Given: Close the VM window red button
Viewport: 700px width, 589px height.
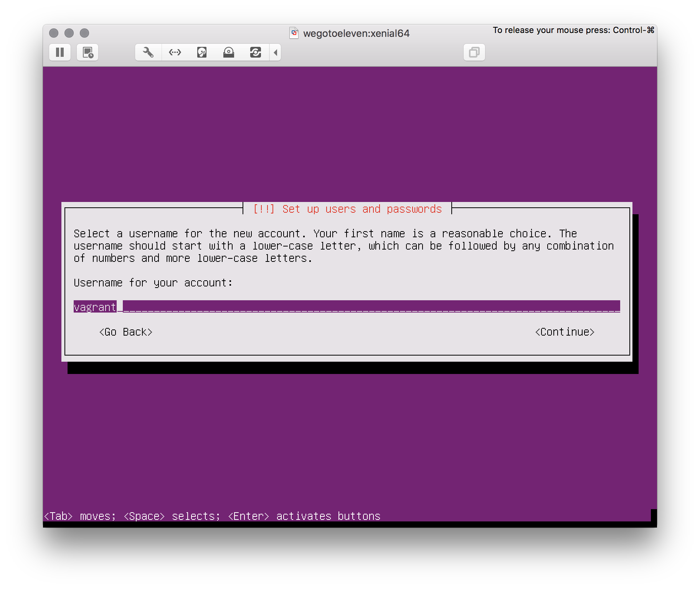Looking at the screenshot, I should 54,33.
